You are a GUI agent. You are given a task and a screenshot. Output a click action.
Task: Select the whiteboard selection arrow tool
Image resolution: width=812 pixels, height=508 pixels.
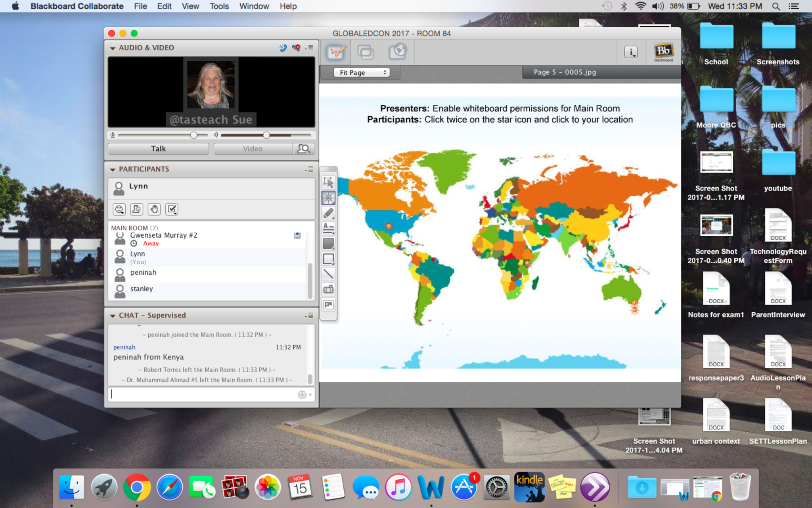(328, 182)
